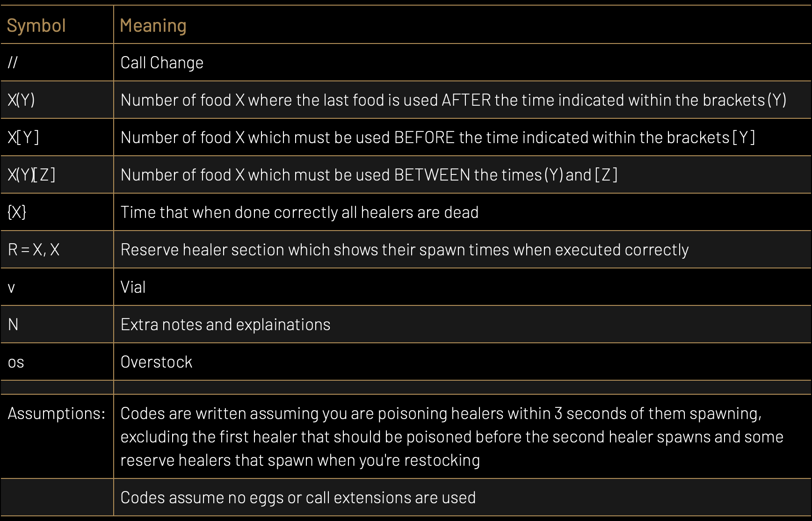This screenshot has width=812, height=521.
Task: Select the Assumptions: label cell
Action: pos(56,413)
